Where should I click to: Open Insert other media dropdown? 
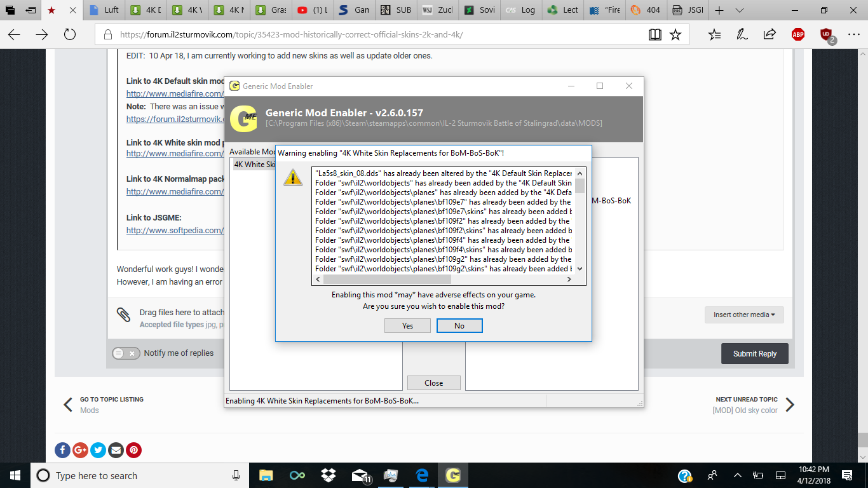pos(744,315)
